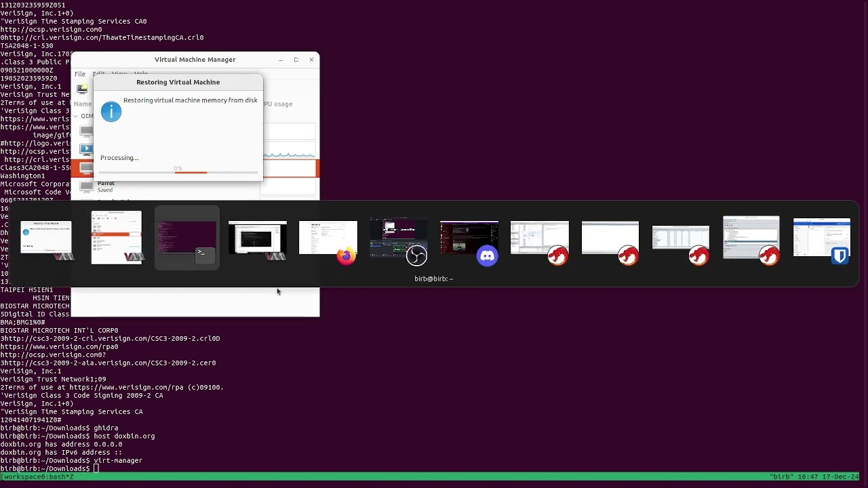Select the highlighted terminal window thumbnail
Viewport: 868px width, 488px height.
coord(187,238)
